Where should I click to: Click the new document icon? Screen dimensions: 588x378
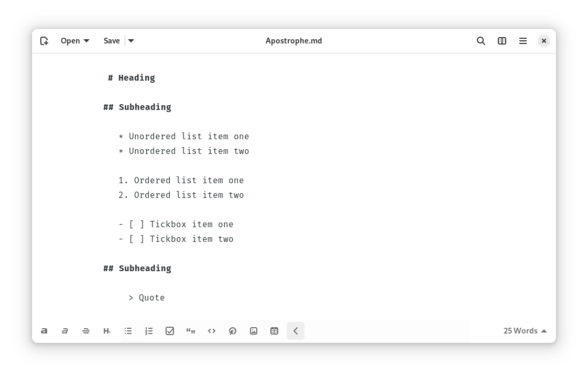[x=44, y=41]
